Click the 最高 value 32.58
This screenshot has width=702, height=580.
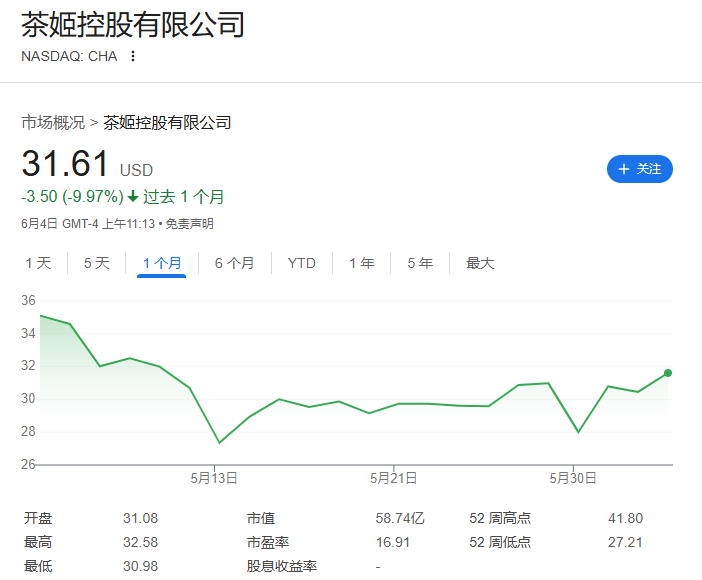141,542
